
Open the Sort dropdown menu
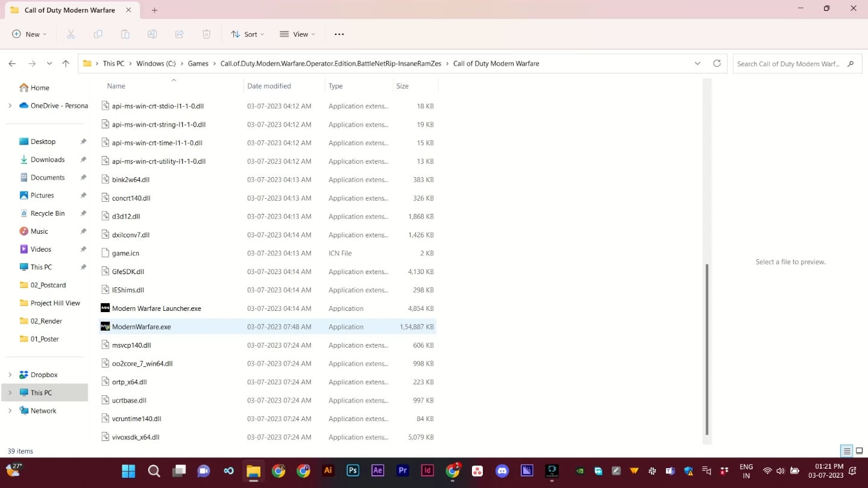[248, 34]
